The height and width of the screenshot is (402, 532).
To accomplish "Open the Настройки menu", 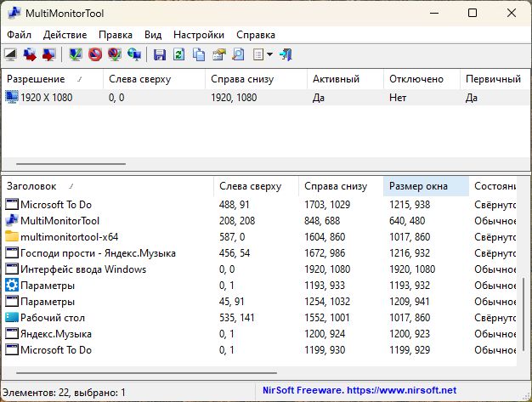I will coord(199,35).
